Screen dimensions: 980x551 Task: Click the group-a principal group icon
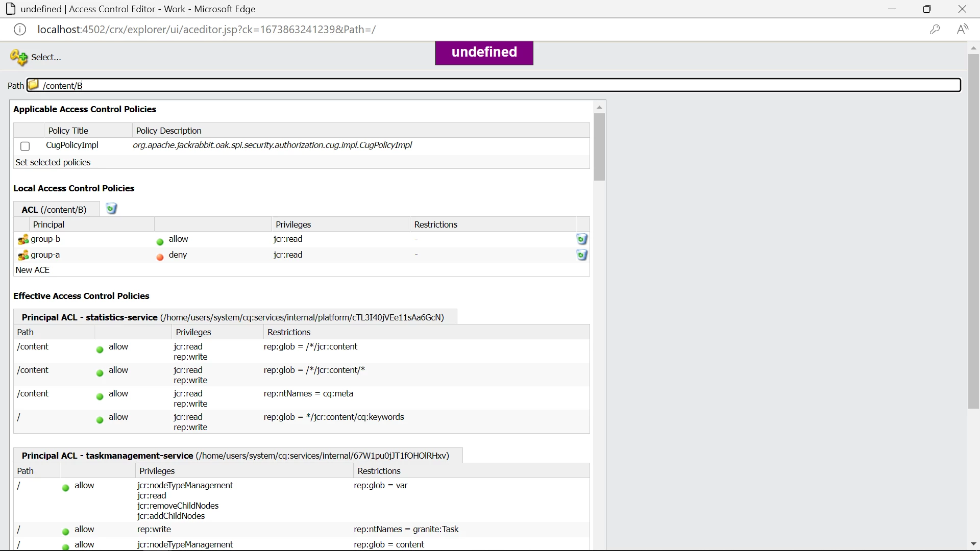tap(23, 255)
